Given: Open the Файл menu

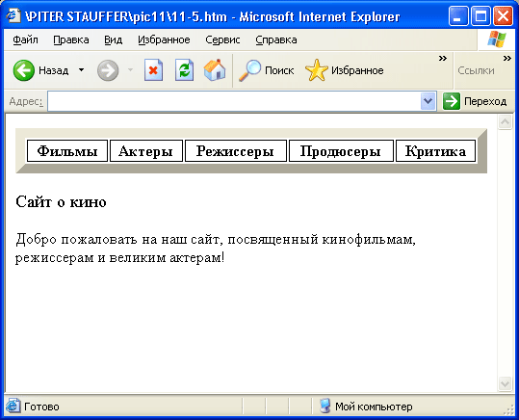Looking at the screenshot, I should pos(25,40).
